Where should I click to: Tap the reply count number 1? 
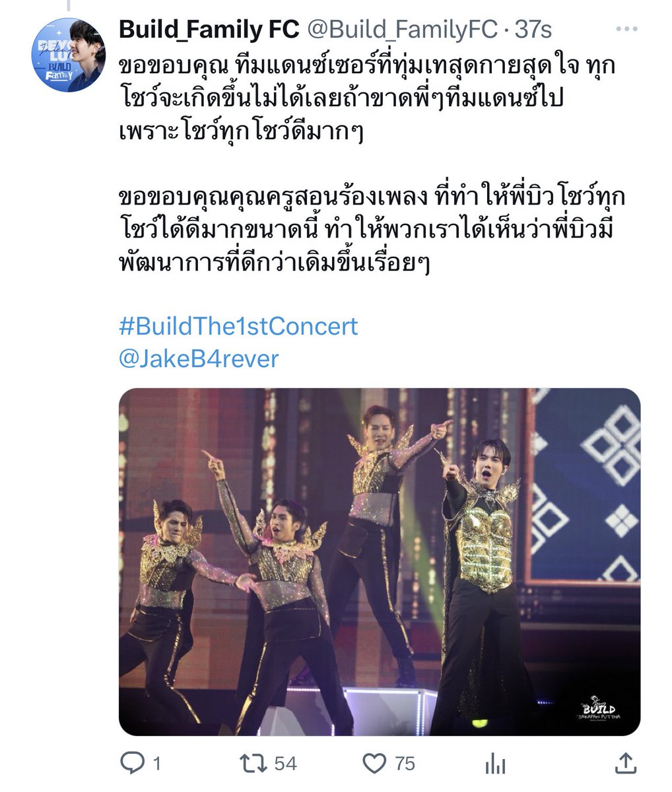click(x=156, y=764)
